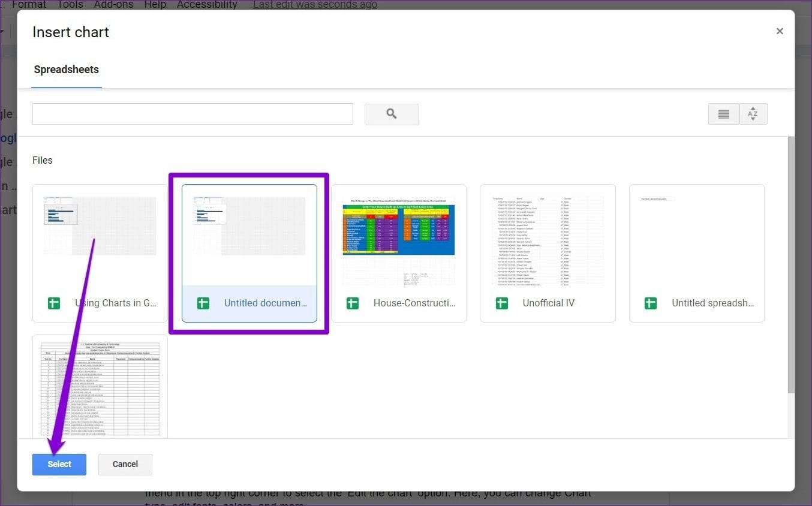Open the Accessibility menu in Docs
The height and width of the screenshot is (506, 812).
point(207,5)
